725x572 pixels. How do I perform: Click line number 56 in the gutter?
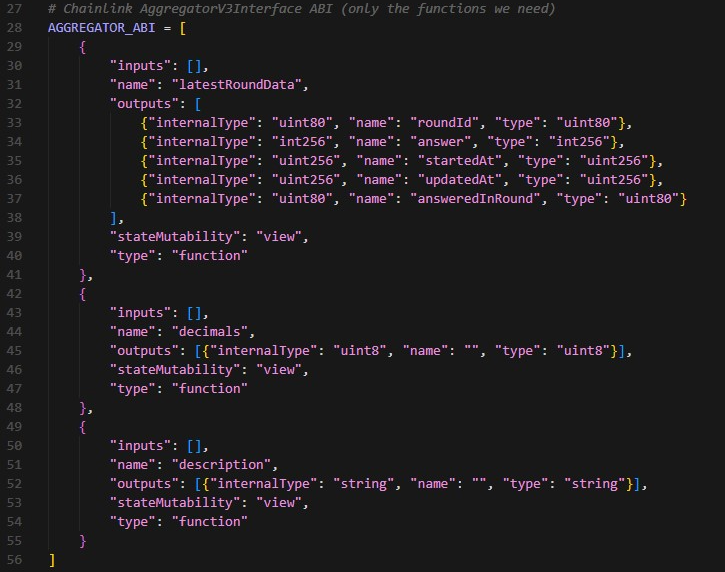(x=14, y=560)
